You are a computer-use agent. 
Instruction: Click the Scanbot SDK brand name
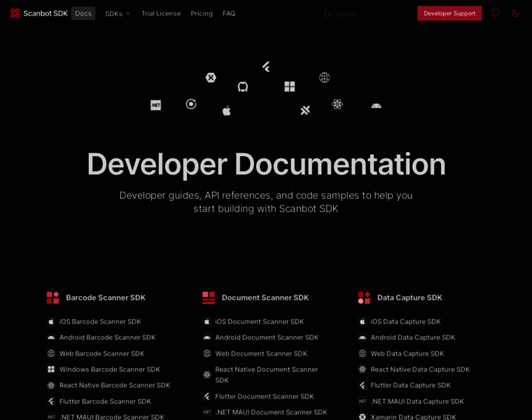[x=45, y=13]
